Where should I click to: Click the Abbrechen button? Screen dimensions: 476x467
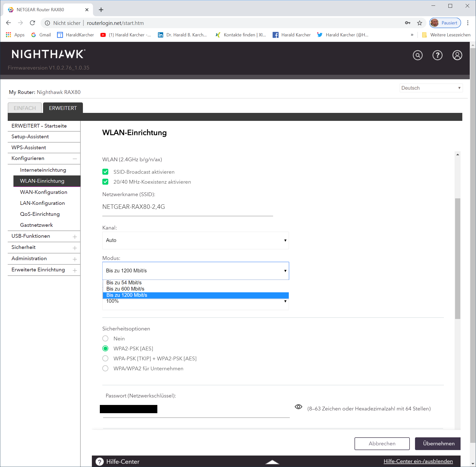(382, 444)
